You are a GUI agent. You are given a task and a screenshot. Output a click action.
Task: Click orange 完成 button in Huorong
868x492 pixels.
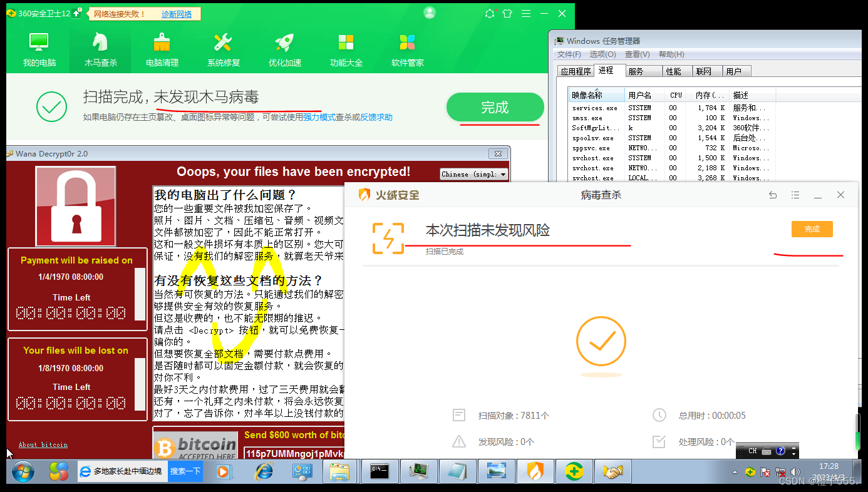(812, 229)
